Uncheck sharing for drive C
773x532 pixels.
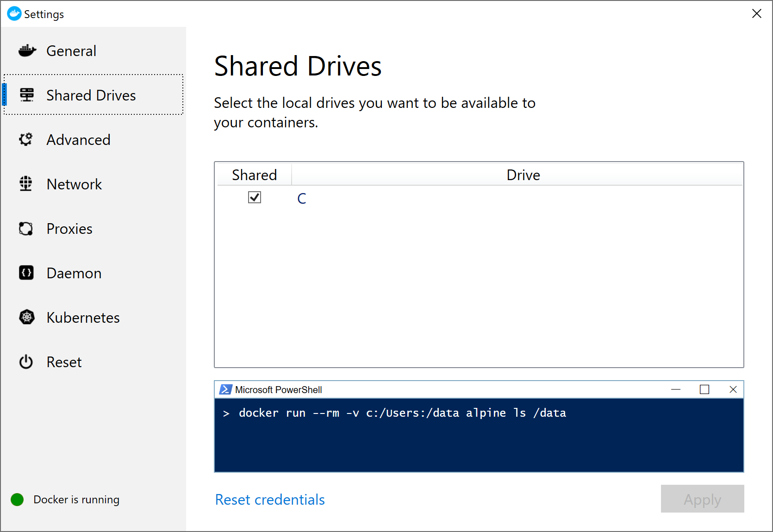[254, 197]
